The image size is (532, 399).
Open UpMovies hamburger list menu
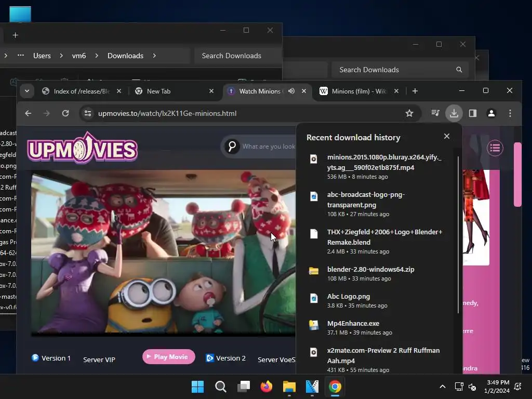point(495,148)
